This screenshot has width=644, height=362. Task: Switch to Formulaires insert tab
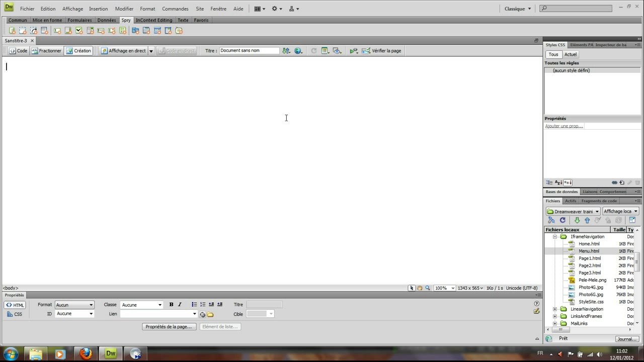[79, 20]
